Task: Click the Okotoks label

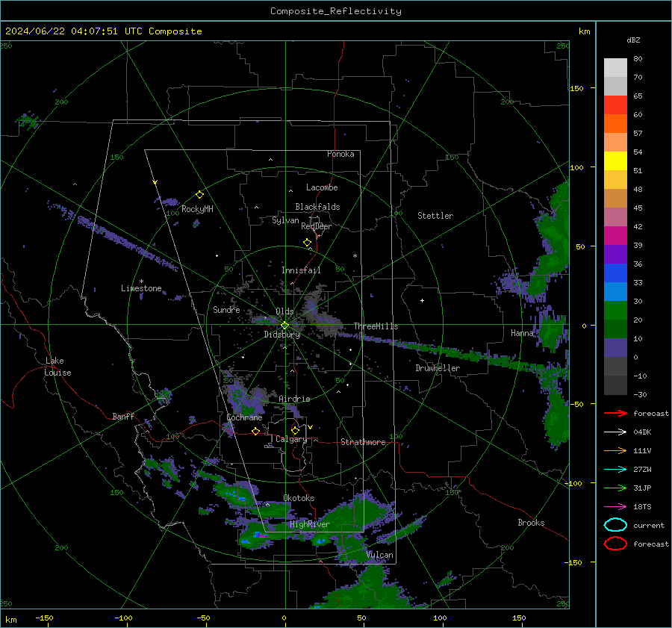Action: pos(299,497)
